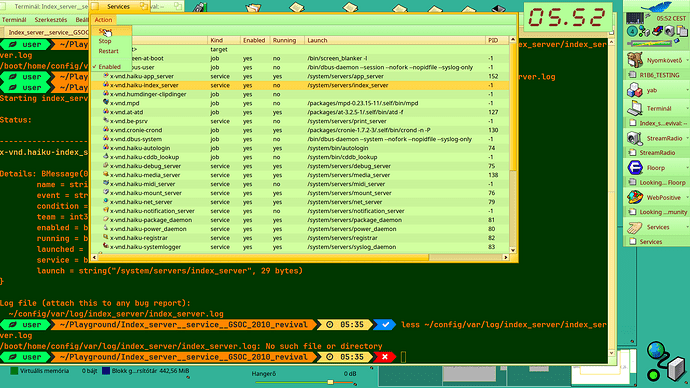Sort services by the PID column
This screenshot has height=388, width=690.
[x=497, y=40]
